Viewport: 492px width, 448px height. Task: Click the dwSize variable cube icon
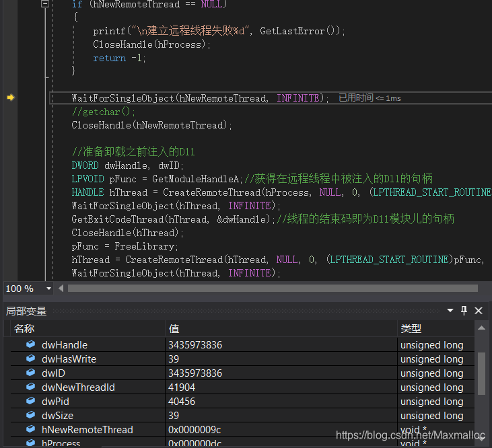(30, 415)
